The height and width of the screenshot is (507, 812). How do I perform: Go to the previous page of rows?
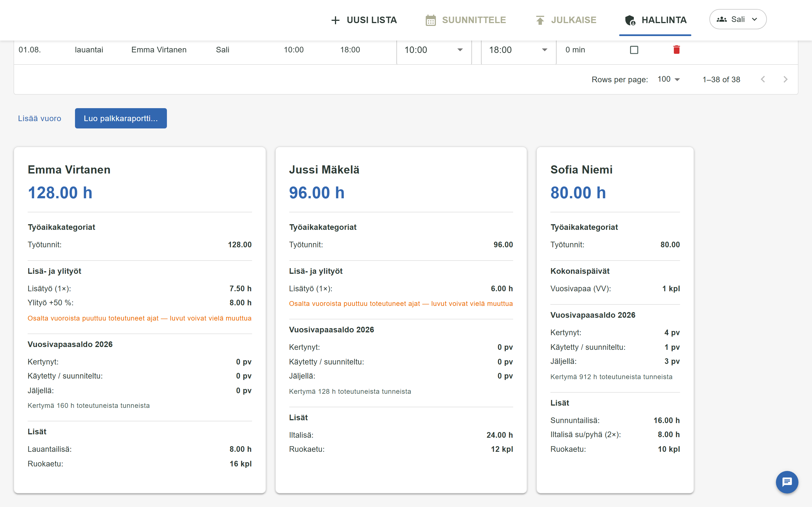(763, 79)
